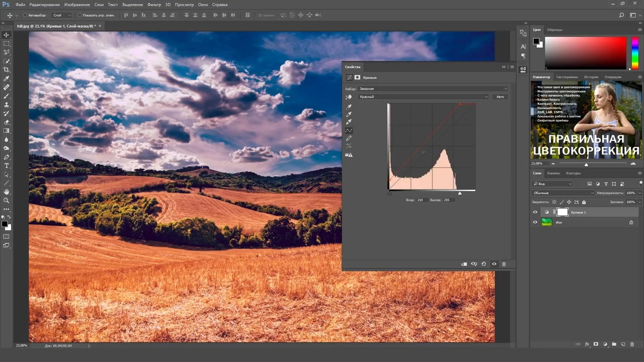
Task: Select the black point eyedropper in Curves
Action: click(x=349, y=107)
